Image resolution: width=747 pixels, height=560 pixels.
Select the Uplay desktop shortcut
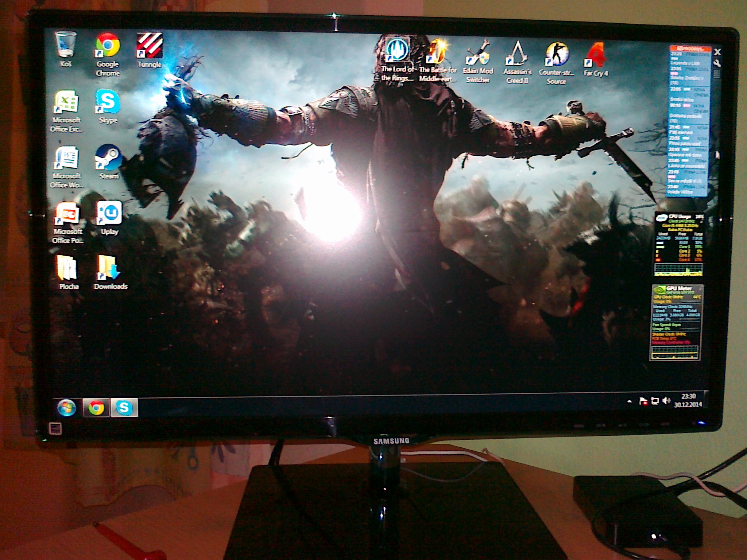point(109,214)
